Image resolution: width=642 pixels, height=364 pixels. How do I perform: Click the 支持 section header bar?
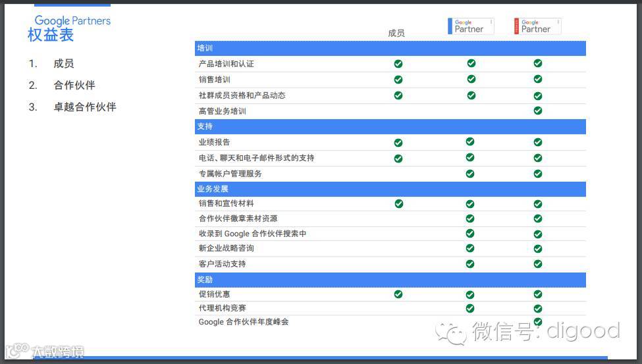tap(390, 126)
